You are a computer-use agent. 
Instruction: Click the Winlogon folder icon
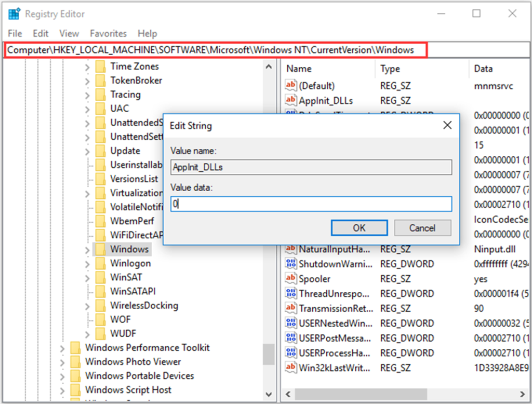[100, 264]
